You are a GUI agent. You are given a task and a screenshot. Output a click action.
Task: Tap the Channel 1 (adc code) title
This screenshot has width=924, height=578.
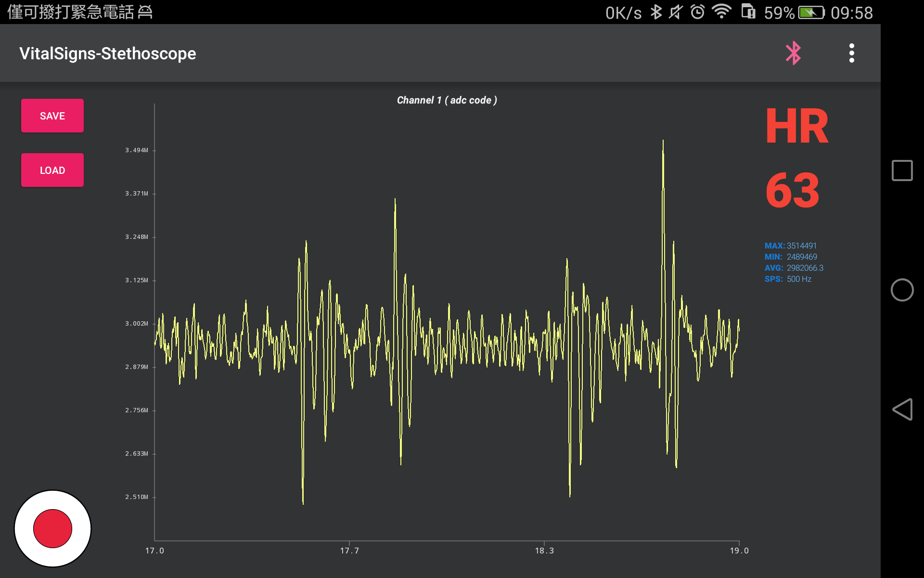(447, 100)
